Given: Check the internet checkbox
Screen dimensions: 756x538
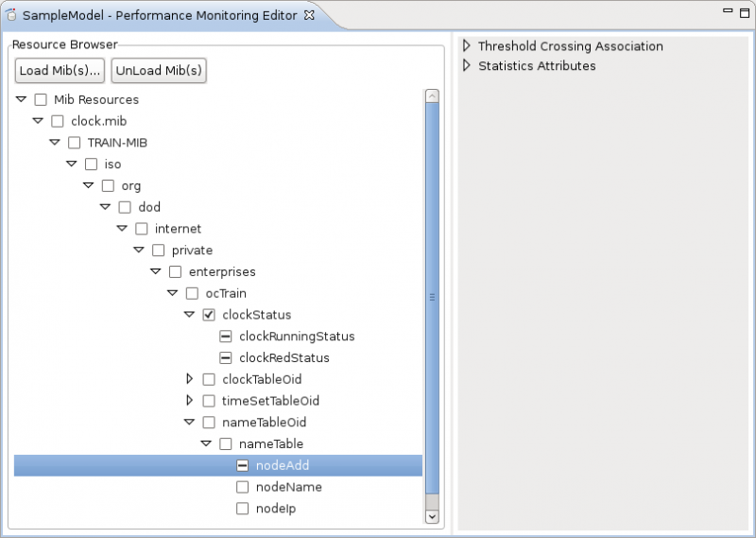Looking at the screenshot, I should pyautogui.click(x=142, y=229).
